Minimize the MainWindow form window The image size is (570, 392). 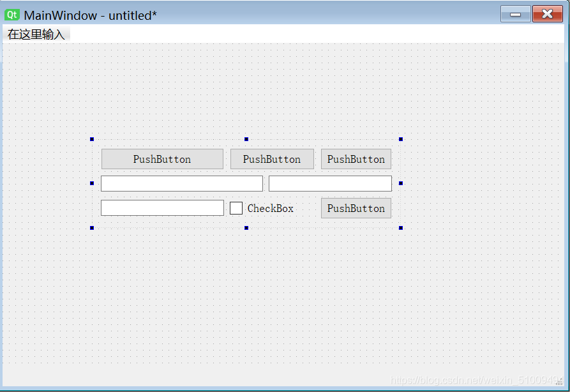tap(516, 14)
